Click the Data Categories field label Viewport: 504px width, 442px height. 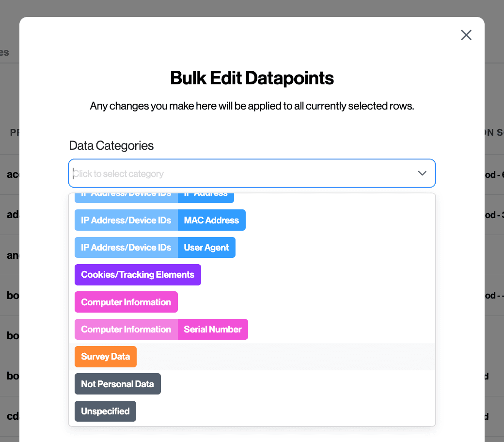pos(111,145)
